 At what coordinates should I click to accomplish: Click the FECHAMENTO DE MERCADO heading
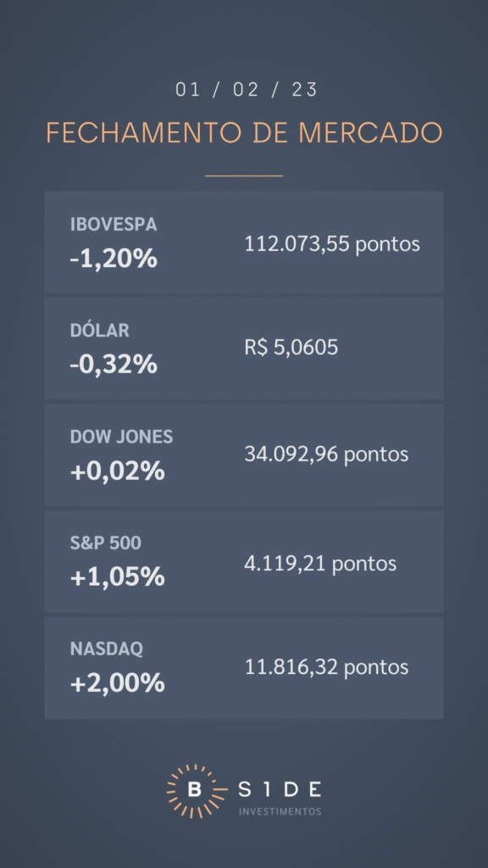[244, 133]
